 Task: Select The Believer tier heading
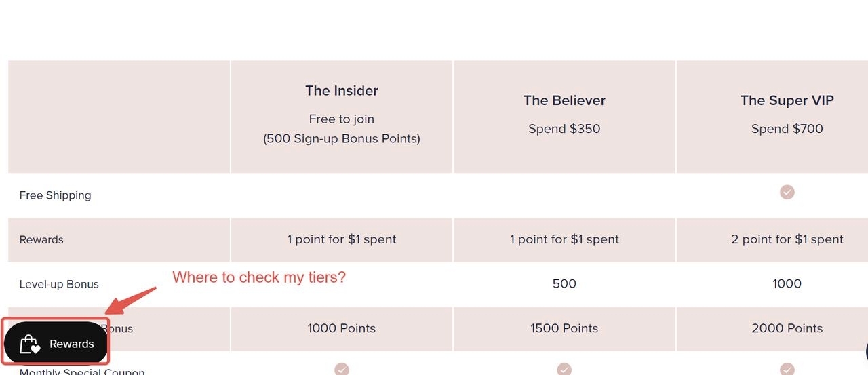click(x=564, y=100)
